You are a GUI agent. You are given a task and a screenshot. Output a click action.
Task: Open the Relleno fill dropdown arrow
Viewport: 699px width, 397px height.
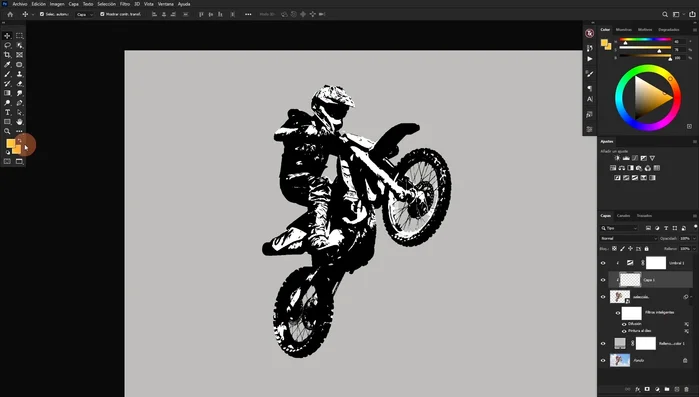tap(694, 249)
